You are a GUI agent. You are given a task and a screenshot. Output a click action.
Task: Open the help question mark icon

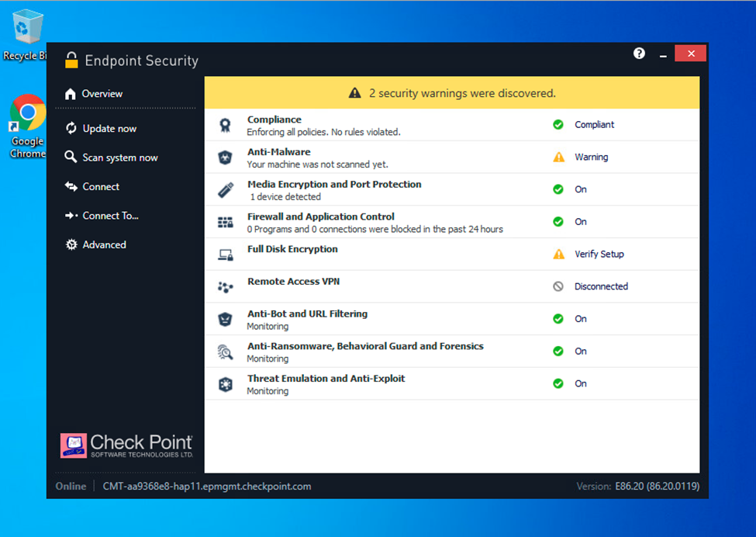coord(639,53)
